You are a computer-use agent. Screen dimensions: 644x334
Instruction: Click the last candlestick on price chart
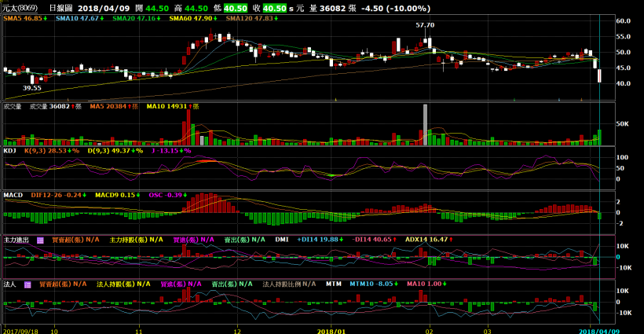point(599,75)
